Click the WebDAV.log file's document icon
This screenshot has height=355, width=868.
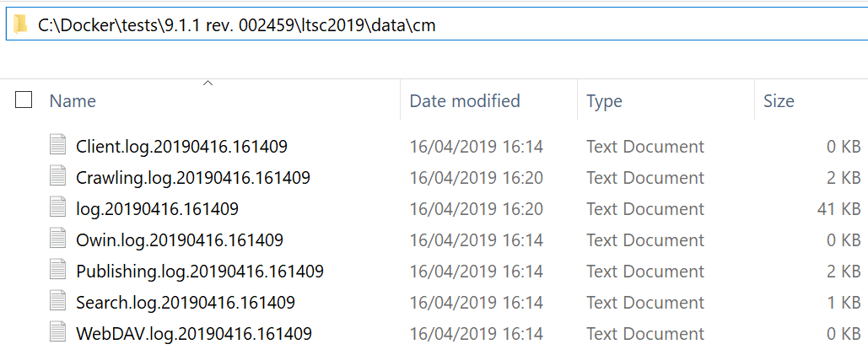58,333
